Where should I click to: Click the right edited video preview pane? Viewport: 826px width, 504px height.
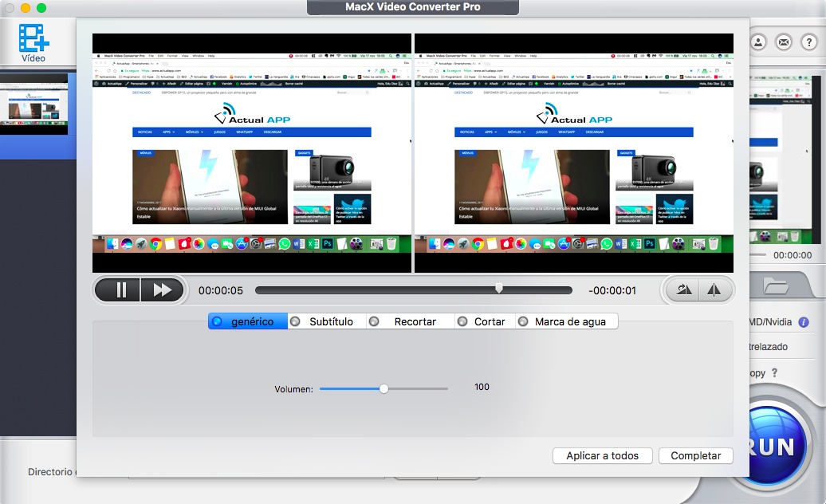(x=574, y=153)
